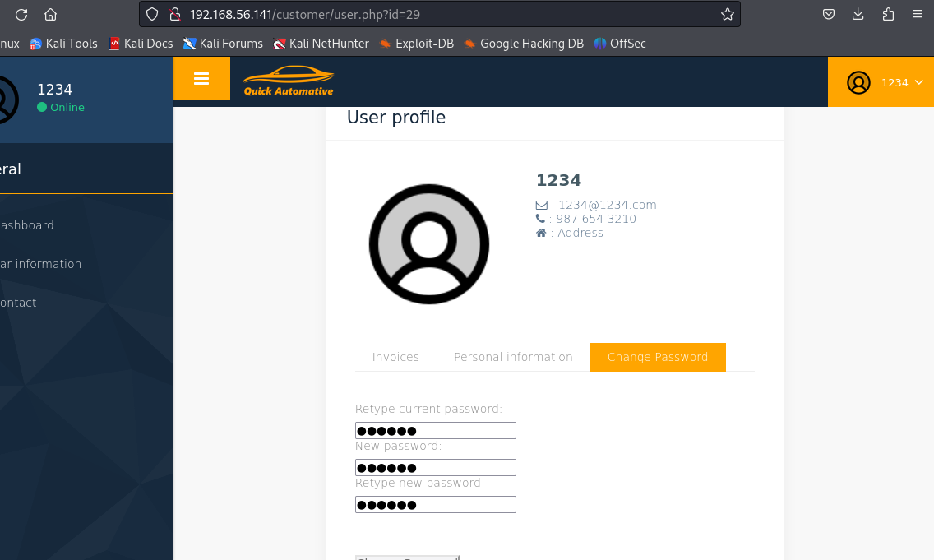Switch to the Invoices tab

tap(395, 357)
